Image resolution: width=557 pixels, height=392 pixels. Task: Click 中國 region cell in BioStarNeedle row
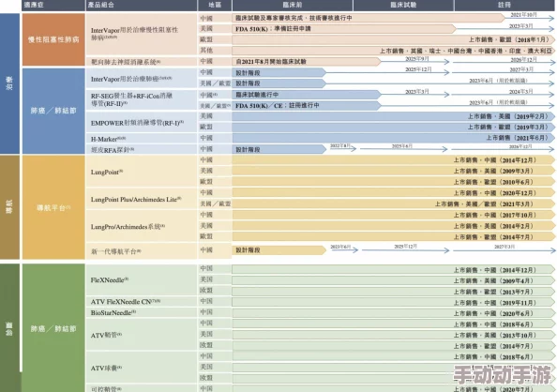click(215, 312)
